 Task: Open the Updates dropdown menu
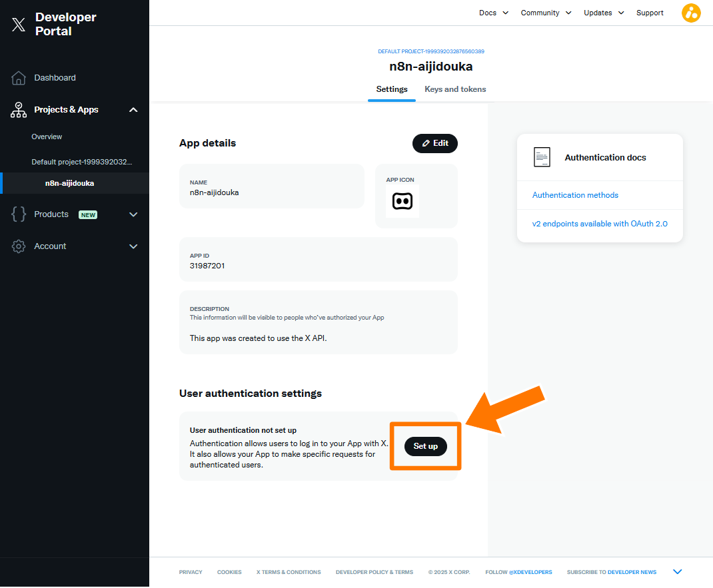(x=604, y=13)
